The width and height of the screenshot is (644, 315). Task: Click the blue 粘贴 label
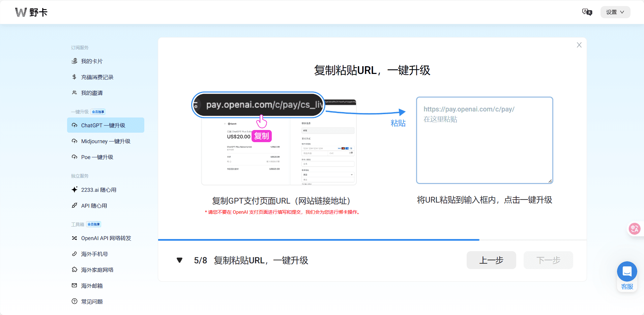tap(398, 123)
